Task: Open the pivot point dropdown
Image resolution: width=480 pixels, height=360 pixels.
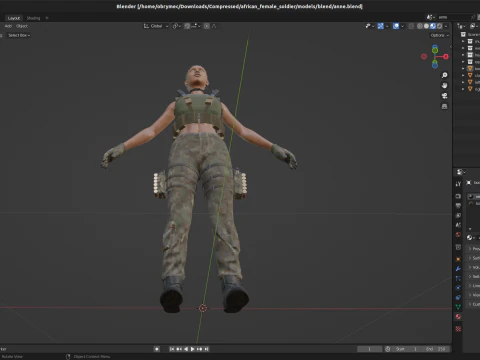Action: pyautogui.click(x=177, y=26)
